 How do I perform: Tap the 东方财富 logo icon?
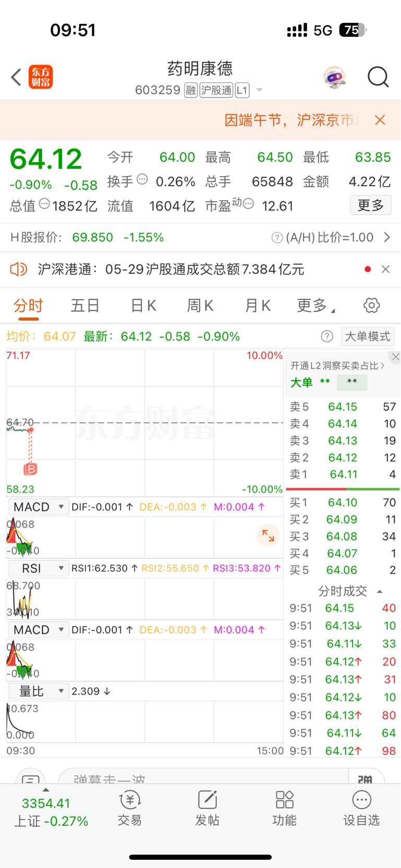click(41, 77)
